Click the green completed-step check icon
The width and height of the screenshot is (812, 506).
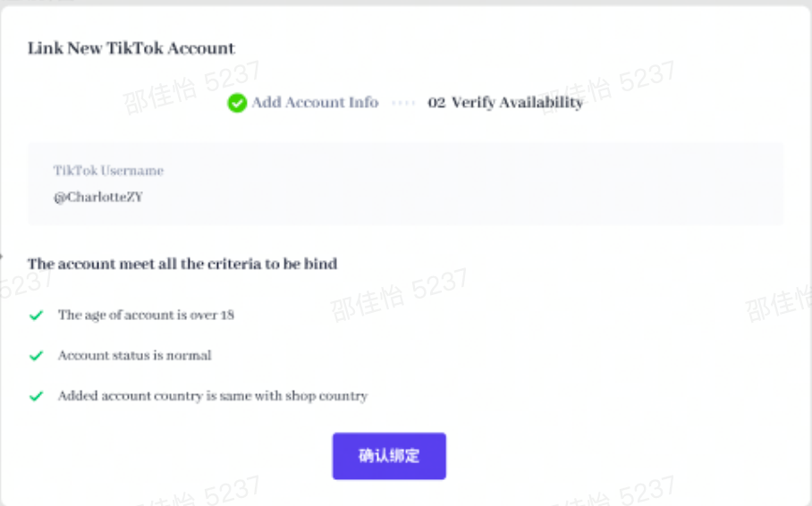[x=237, y=103]
